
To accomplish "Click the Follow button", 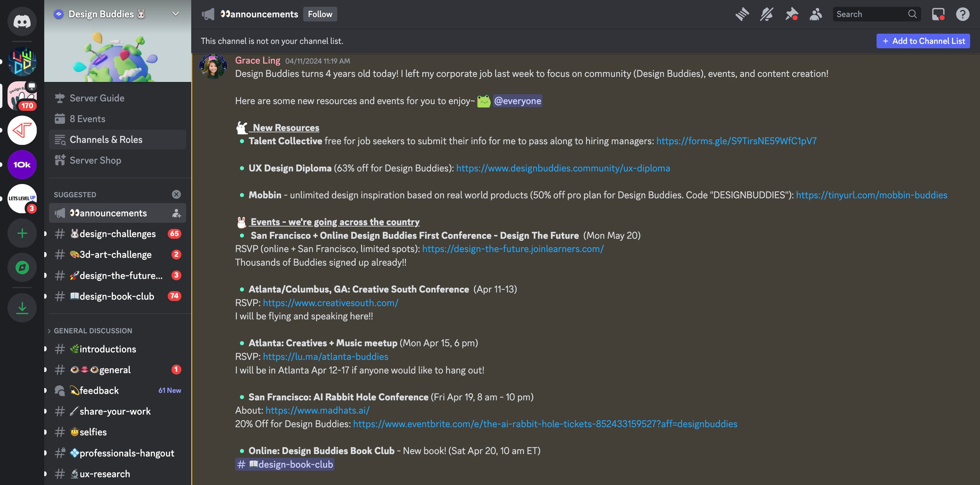I will 320,14.
